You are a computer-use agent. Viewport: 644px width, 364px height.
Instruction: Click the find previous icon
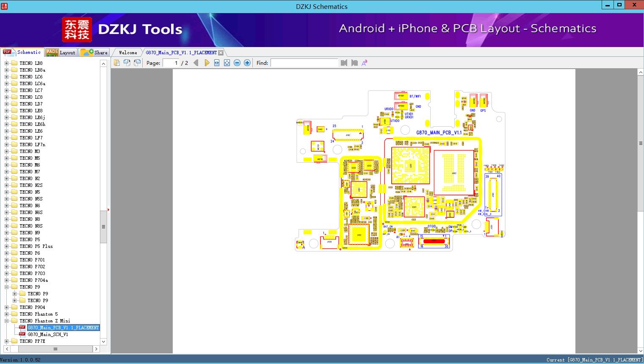point(344,63)
